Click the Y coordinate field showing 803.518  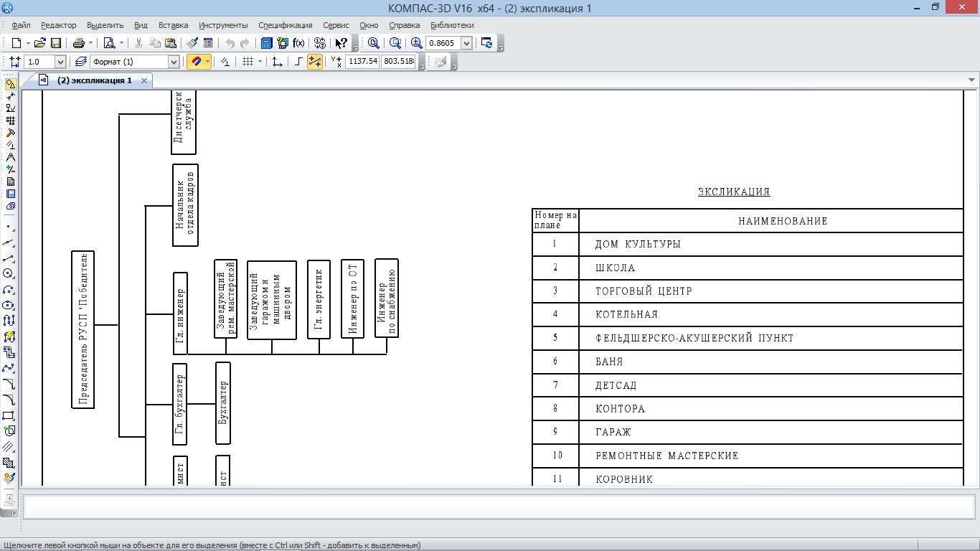pos(399,62)
